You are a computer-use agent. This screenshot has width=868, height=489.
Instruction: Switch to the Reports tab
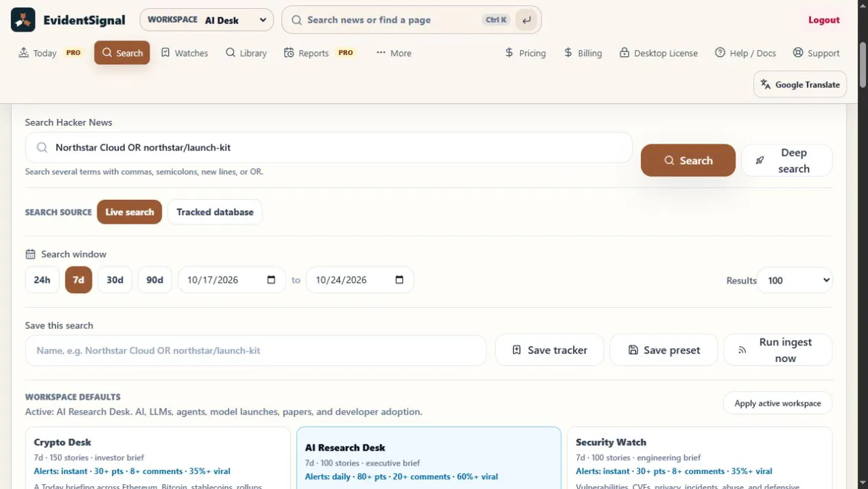pyautogui.click(x=319, y=53)
